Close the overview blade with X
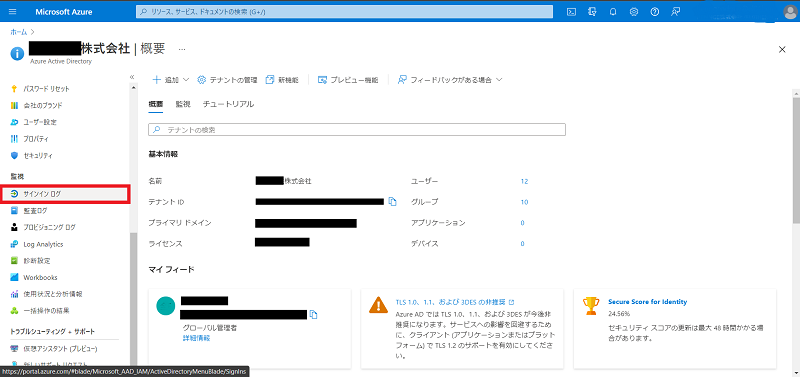Image resolution: width=800 pixels, height=377 pixels. (x=782, y=49)
